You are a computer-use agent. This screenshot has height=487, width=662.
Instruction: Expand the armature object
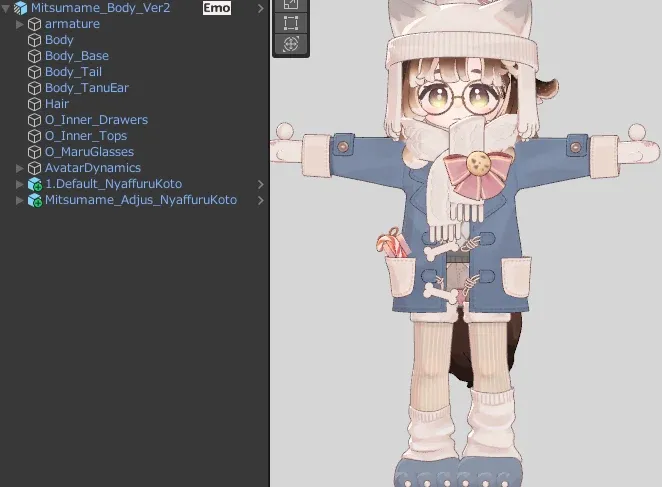[x=19, y=24]
